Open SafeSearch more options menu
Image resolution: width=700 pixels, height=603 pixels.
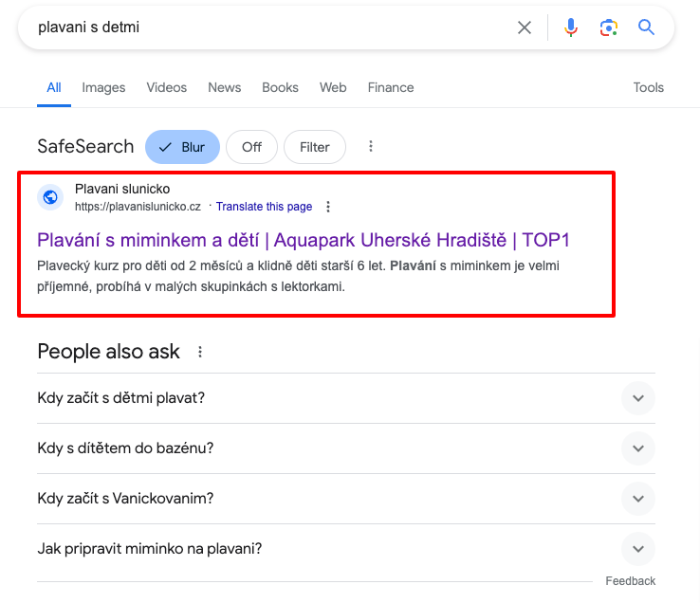[371, 147]
